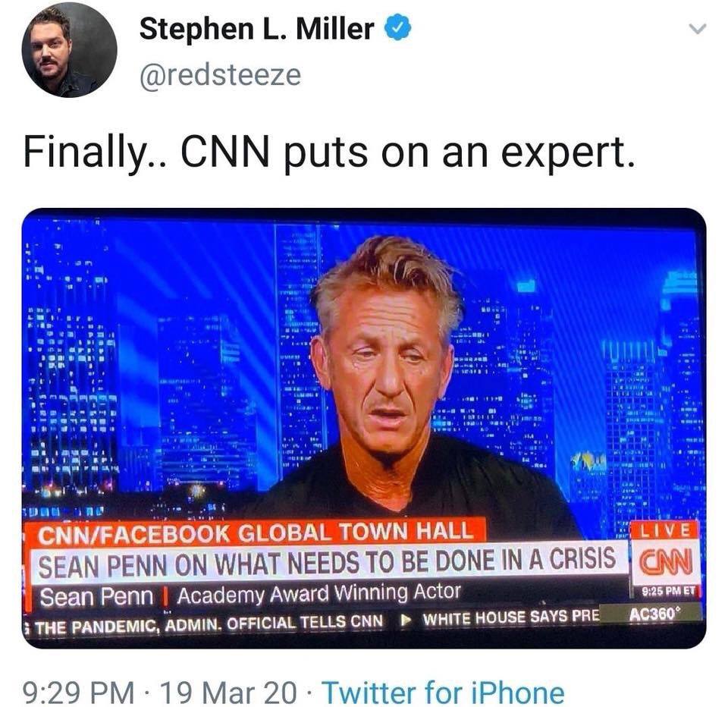This screenshot has width=728, height=707.
Task: Select the 19 Mar 20 date
Action: [x=228, y=692]
